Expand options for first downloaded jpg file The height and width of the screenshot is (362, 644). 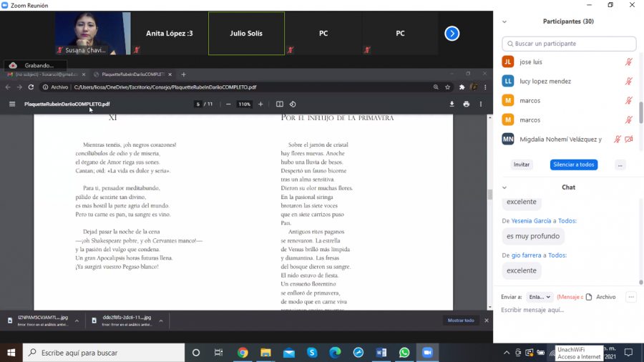pyautogui.click(x=77, y=321)
